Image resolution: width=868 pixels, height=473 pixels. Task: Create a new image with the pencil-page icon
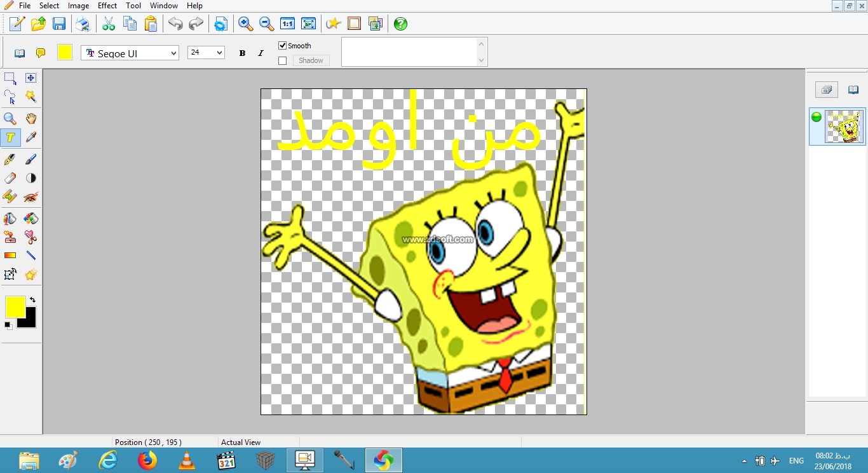point(17,24)
